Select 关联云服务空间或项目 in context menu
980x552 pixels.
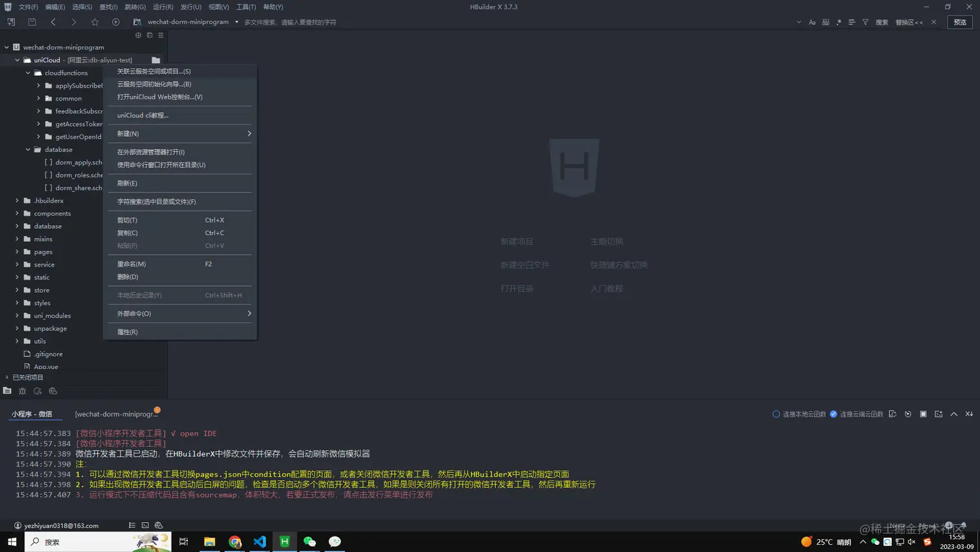pyautogui.click(x=180, y=71)
